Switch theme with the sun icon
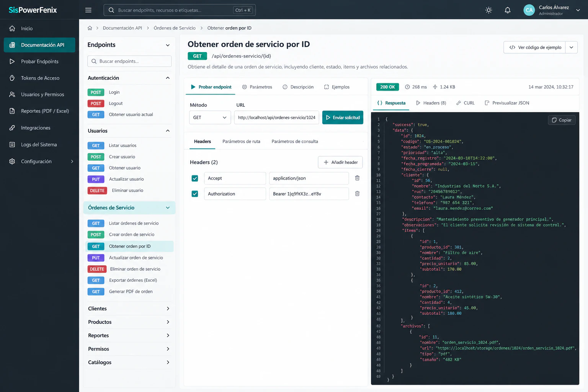The height and width of the screenshot is (392, 588). 488,10
